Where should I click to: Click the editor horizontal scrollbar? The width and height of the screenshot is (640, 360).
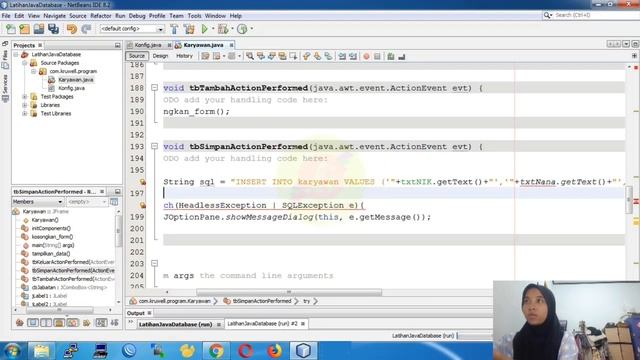coord(289,292)
